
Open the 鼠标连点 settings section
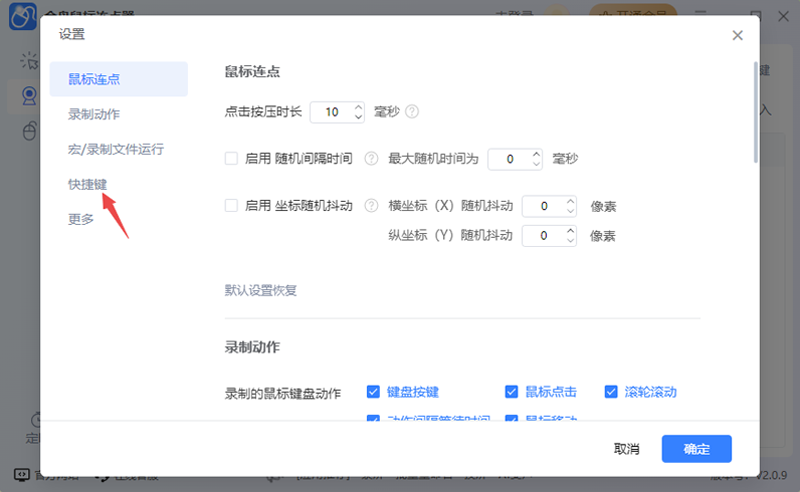(118, 79)
